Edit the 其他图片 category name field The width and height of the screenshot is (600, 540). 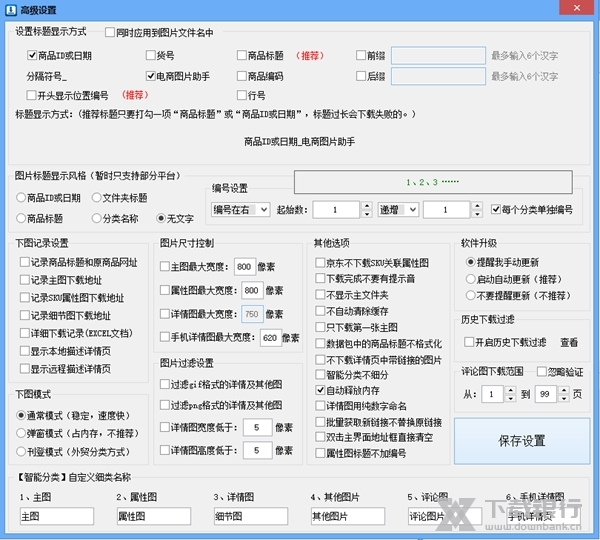pyautogui.click(x=348, y=516)
